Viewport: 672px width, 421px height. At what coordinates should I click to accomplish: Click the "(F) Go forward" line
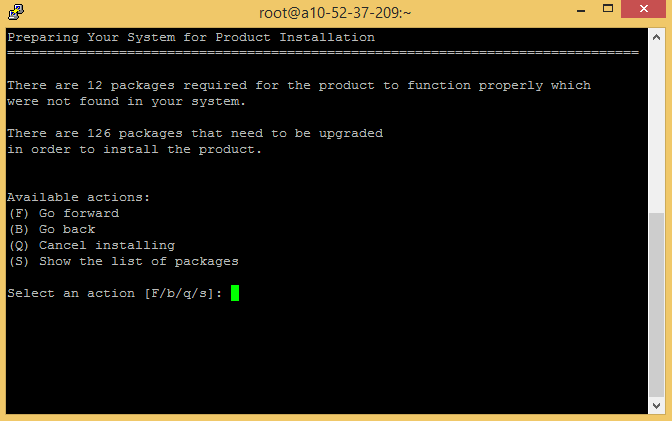[x=63, y=213]
